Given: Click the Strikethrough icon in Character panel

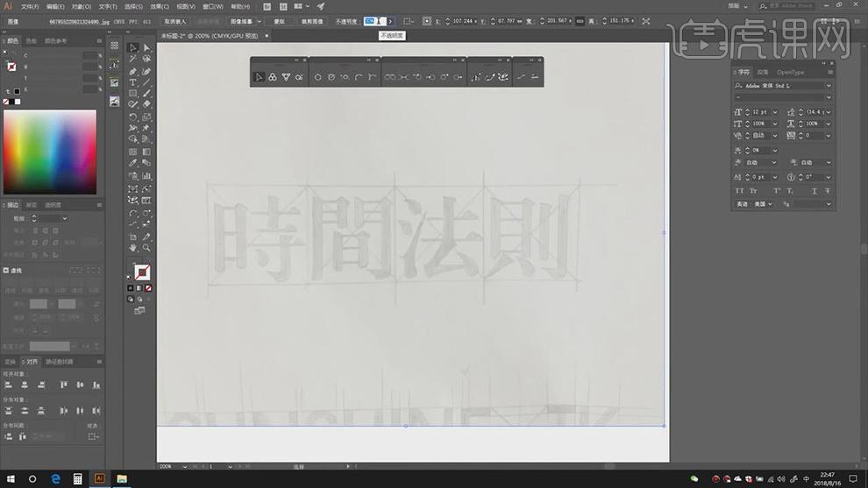Looking at the screenshot, I should click(x=828, y=191).
